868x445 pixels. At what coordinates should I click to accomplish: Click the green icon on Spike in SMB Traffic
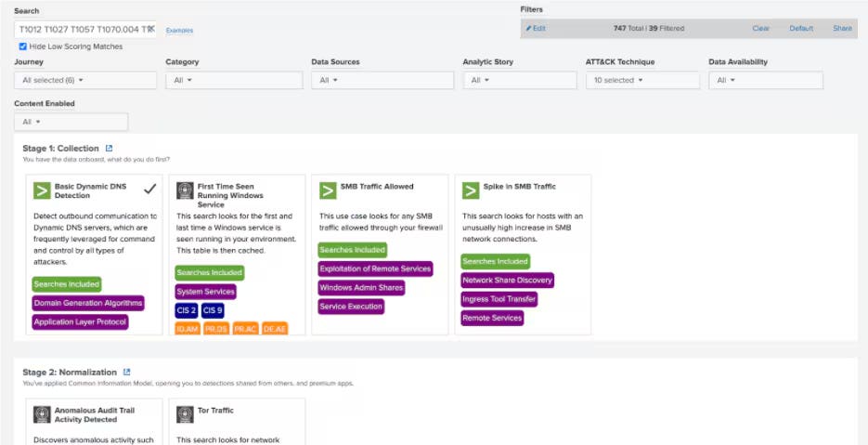471,190
